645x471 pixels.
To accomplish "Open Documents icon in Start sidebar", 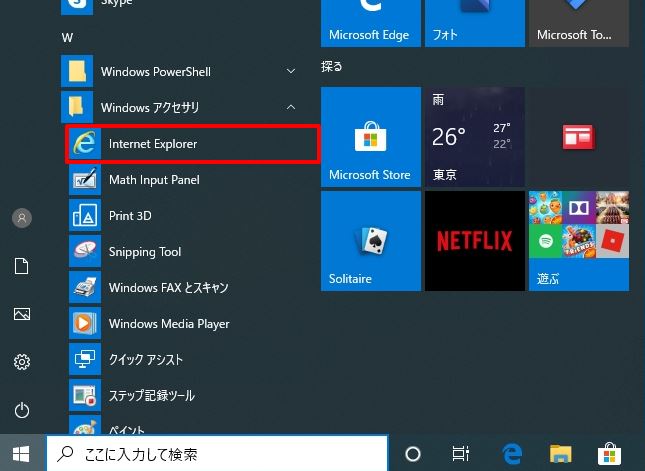I will point(22,266).
